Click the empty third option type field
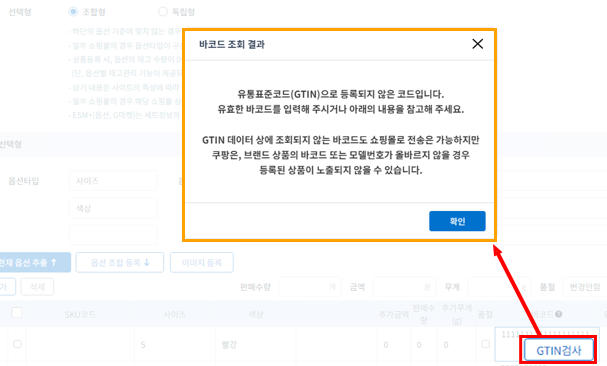This screenshot has height=366, width=607. pos(113,235)
